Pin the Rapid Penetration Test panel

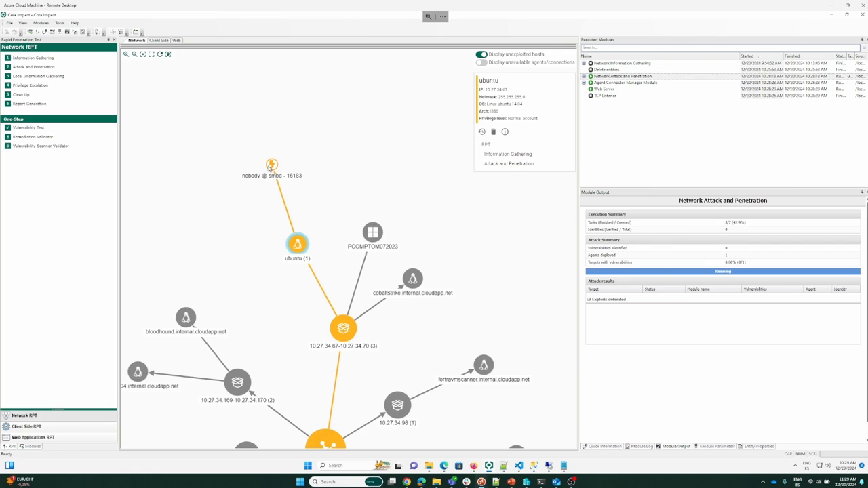(108, 40)
